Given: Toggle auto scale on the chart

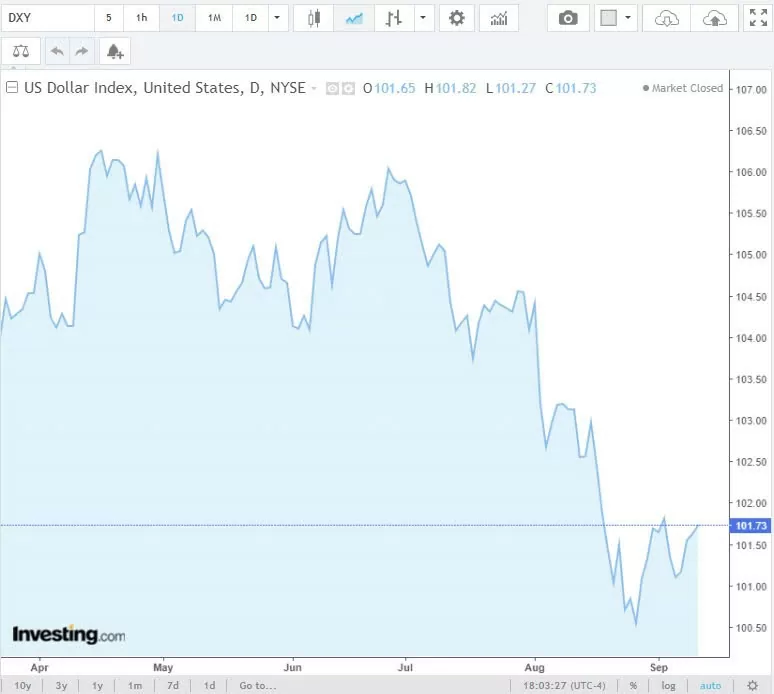Looking at the screenshot, I should tap(710, 685).
